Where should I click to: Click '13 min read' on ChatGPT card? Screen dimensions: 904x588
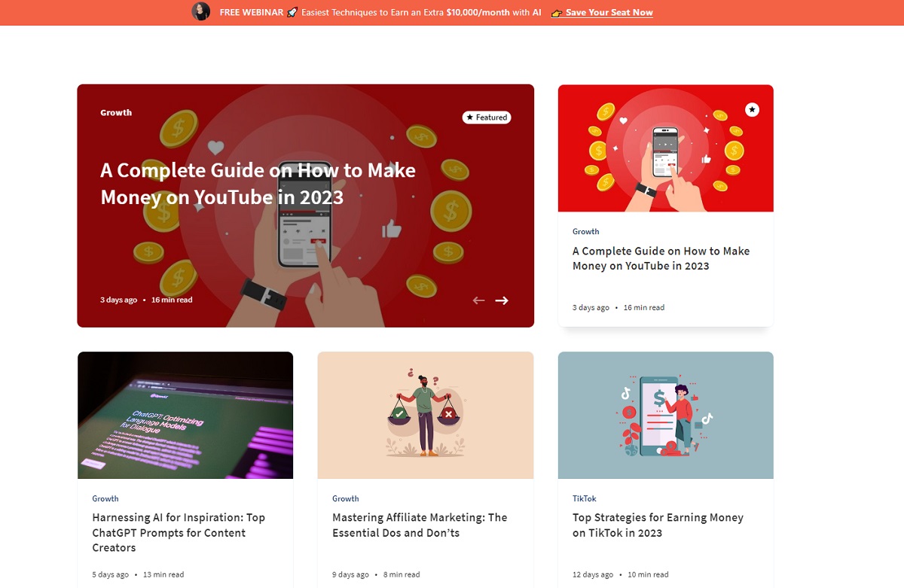(163, 574)
